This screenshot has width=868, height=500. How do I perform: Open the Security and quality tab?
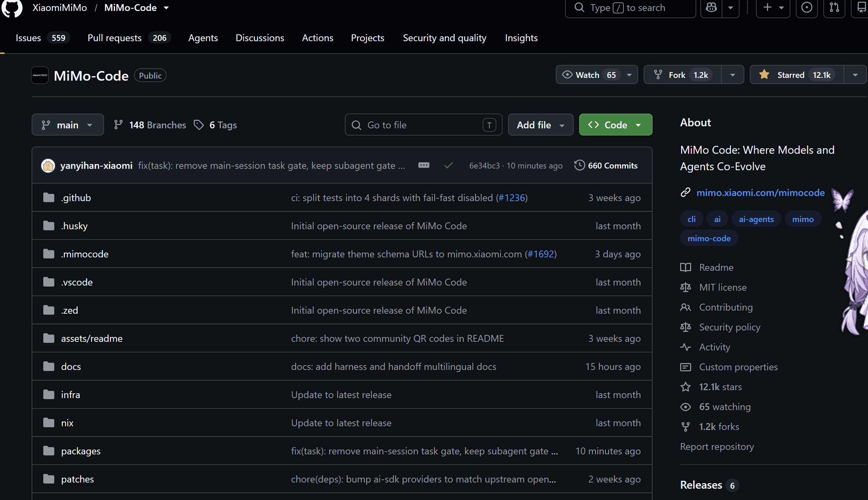tap(444, 38)
